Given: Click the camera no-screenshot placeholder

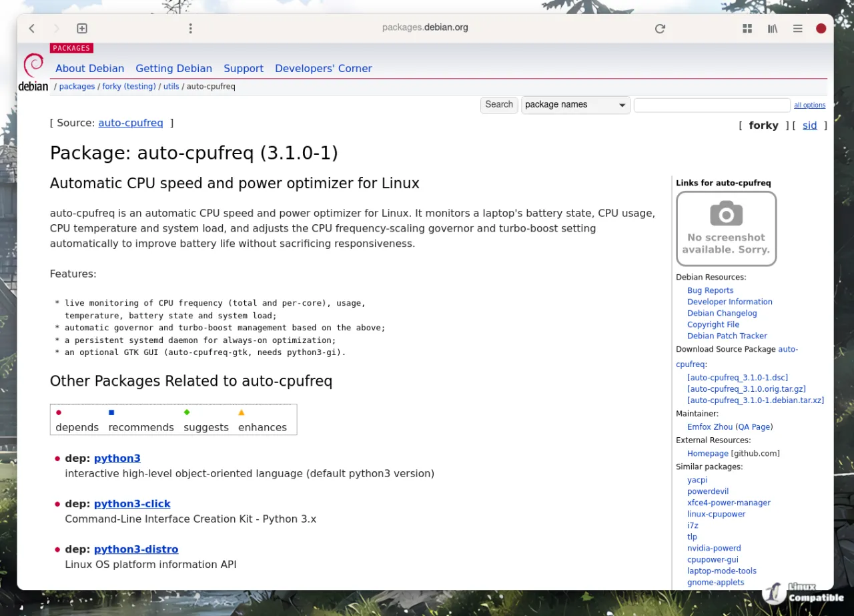Looking at the screenshot, I should pyautogui.click(x=726, y=228).
